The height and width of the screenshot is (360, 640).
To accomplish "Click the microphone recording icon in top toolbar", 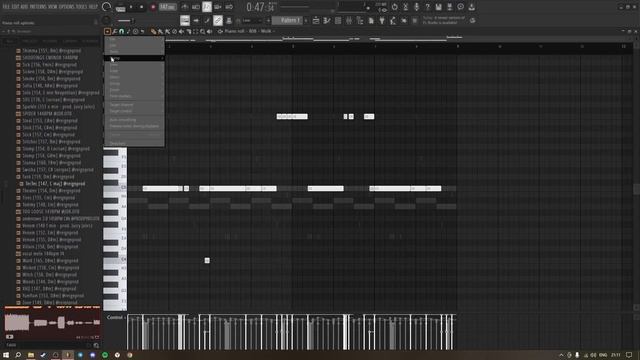I will (416, 7).
